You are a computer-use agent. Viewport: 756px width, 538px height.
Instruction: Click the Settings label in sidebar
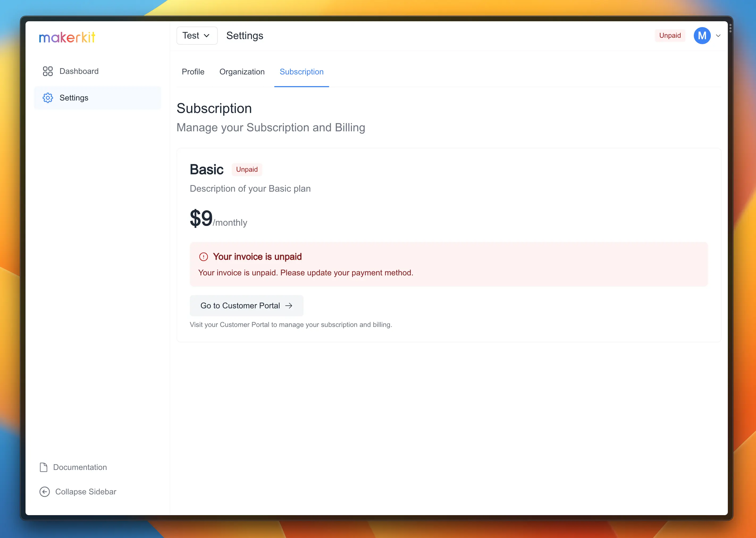click(x=74, y=98)
